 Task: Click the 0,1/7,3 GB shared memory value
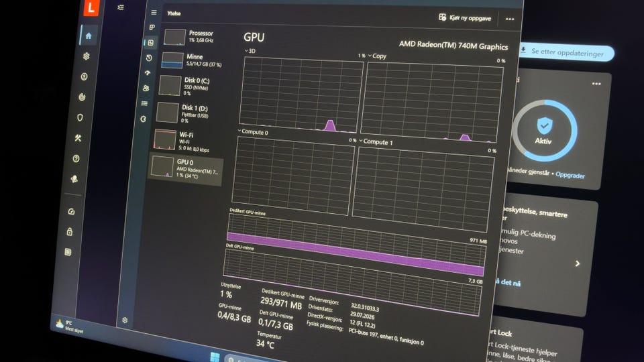pos(276,324)
